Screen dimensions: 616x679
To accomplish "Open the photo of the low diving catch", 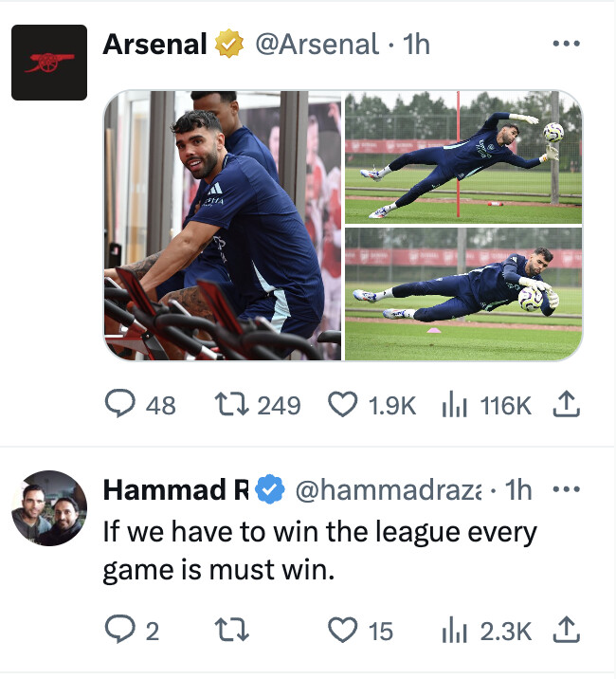I will 463,294.
